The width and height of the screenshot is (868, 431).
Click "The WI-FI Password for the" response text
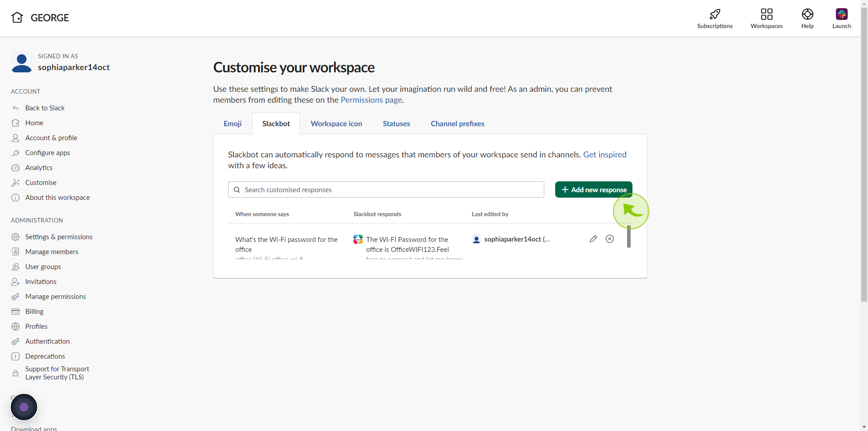click(x=407, y=240)
